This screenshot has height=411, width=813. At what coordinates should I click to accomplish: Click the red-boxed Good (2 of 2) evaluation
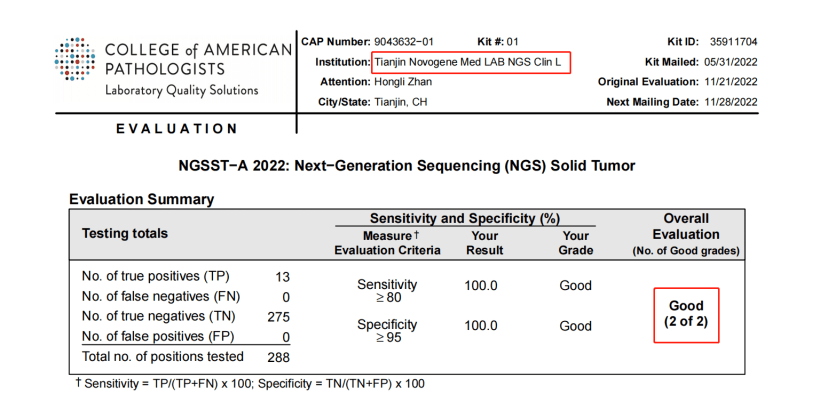pyautogui.click(x=686, y=314)
